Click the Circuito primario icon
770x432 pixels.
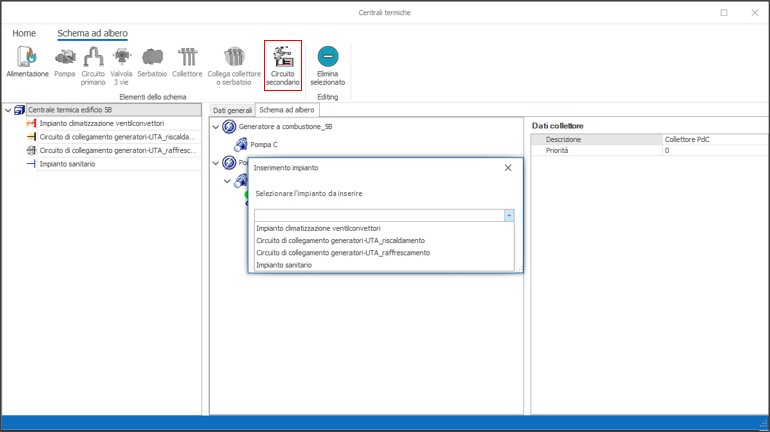94,58
